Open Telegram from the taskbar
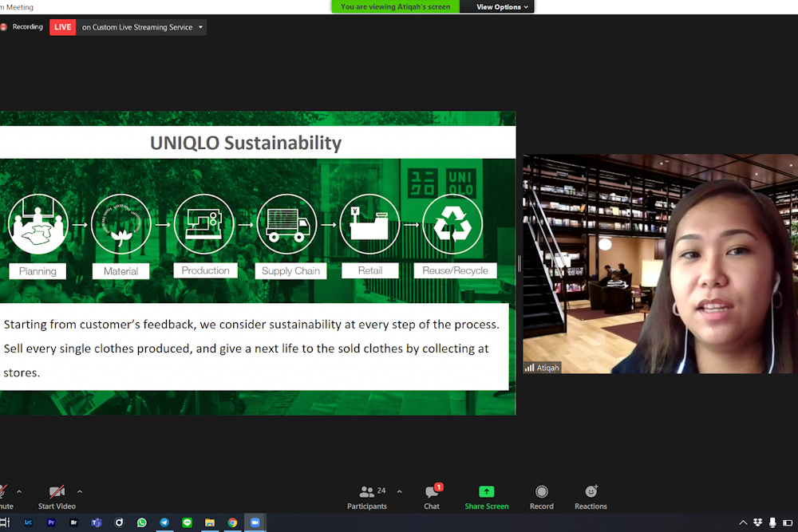 coord(164,522)
